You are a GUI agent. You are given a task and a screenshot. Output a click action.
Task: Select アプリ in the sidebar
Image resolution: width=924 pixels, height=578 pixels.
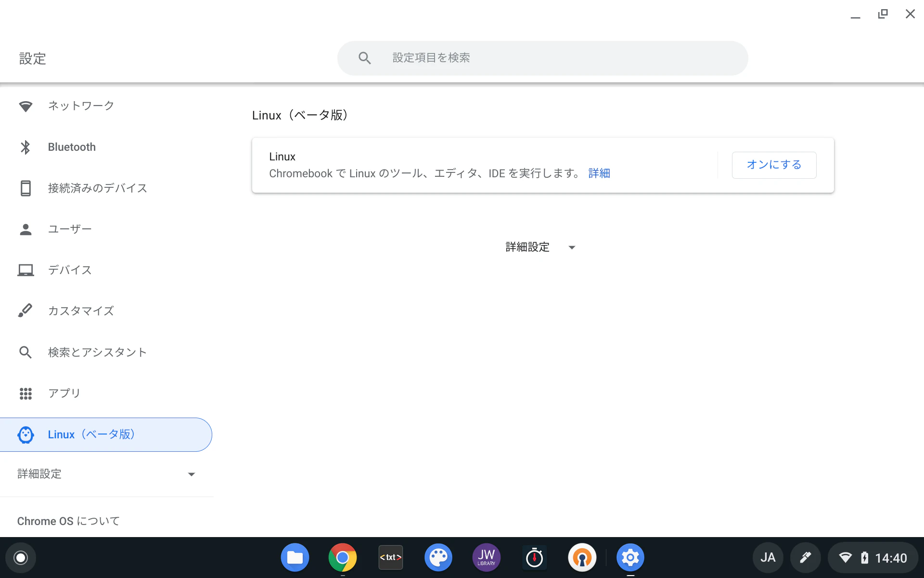[106, 394]
